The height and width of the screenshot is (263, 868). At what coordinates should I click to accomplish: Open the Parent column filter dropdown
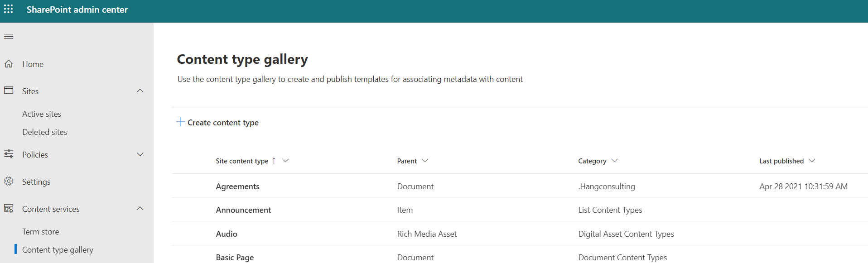(425, 161)
